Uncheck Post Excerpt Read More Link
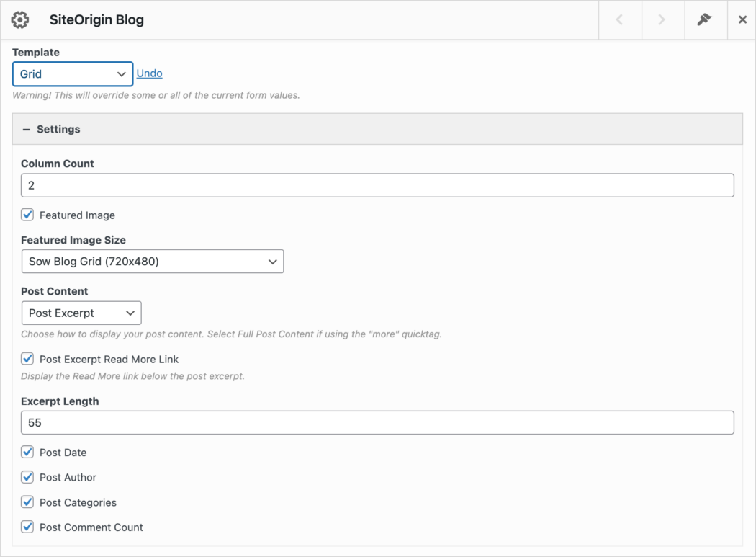Viewport: 756px width, 557px height. (27, 358)
